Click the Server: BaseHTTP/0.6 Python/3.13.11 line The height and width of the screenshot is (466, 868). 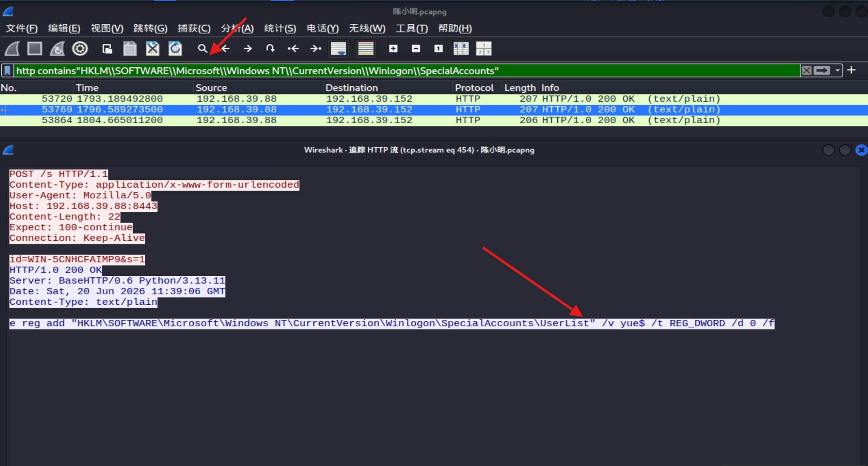[117, 281]
